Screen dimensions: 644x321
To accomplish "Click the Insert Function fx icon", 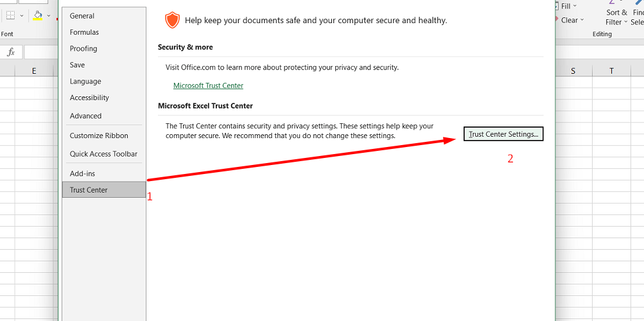I will 11,52.
